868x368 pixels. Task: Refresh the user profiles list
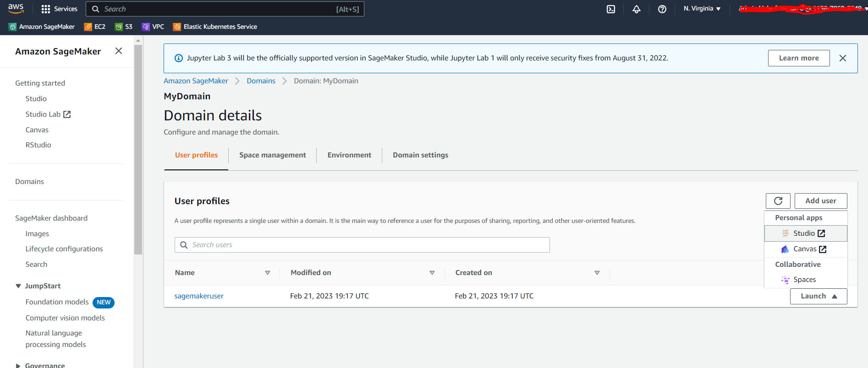click(778, 201)
